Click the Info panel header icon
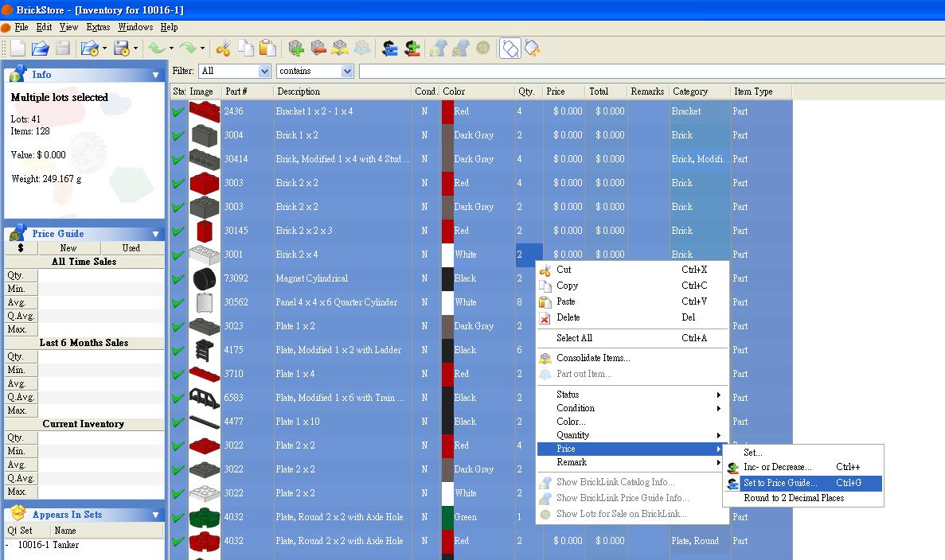Image resolution: width=945 pixels, height=560 pixels. pyautogui.click(x=18, y=73)
